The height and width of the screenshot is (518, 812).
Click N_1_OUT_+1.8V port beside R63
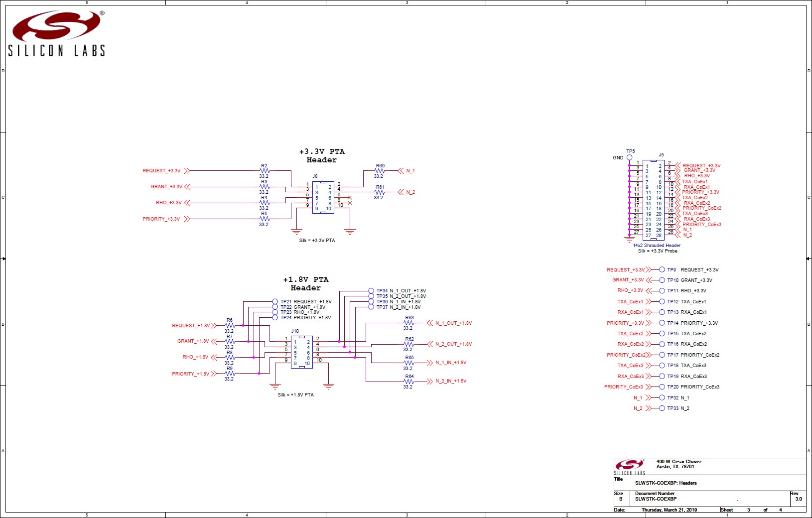coord(450,323)
